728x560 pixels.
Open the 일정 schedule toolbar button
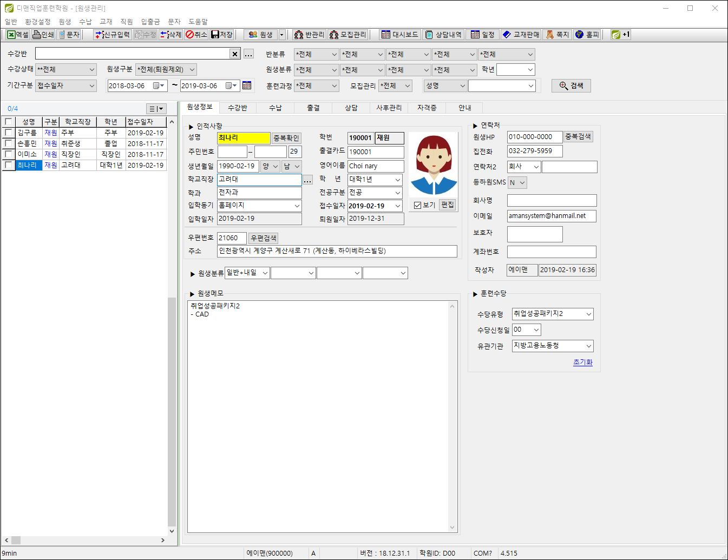(x=482, y=35)
